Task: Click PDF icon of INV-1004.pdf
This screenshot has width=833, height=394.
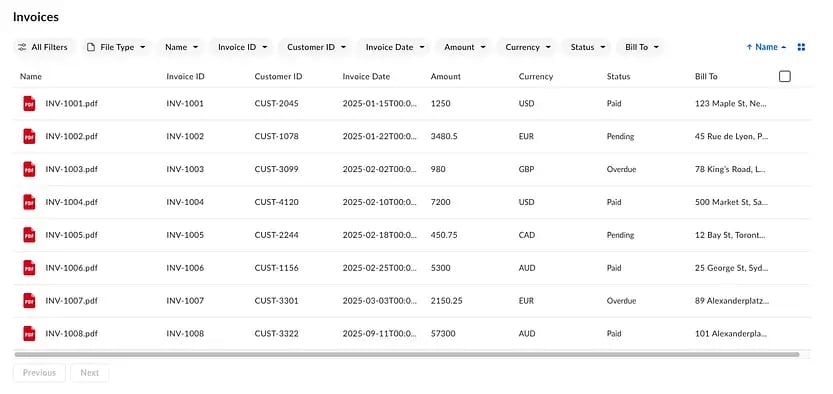Action: (x=29, y=202)
